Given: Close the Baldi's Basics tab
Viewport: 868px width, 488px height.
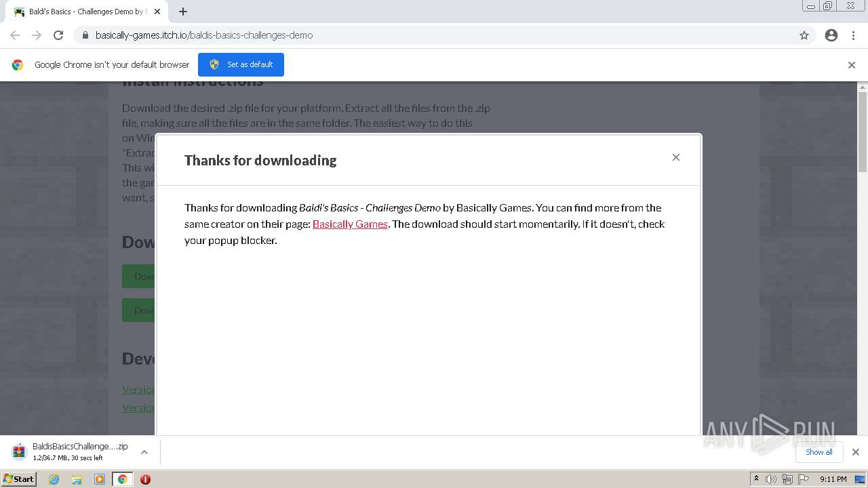Looking at the screenshot, I should (157, 12).
